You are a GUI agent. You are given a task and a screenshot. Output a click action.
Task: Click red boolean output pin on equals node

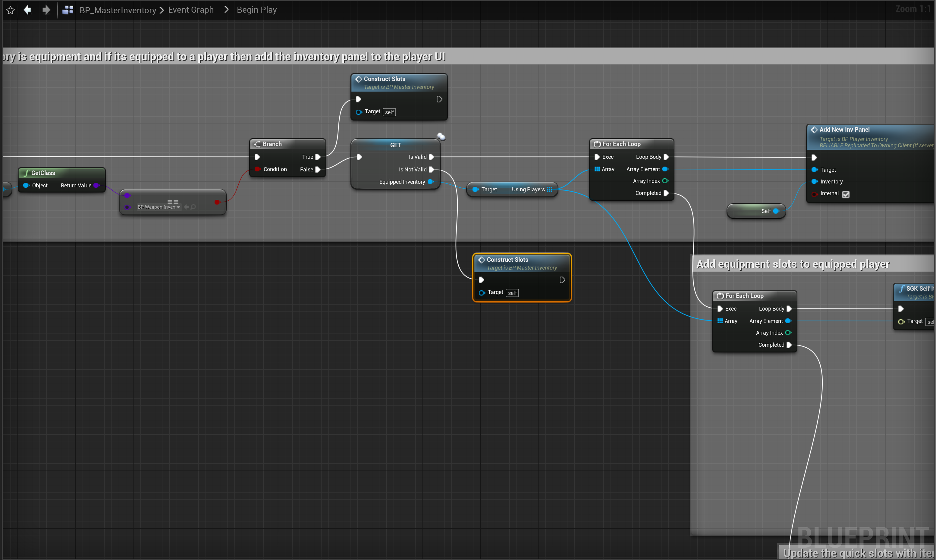217,202
